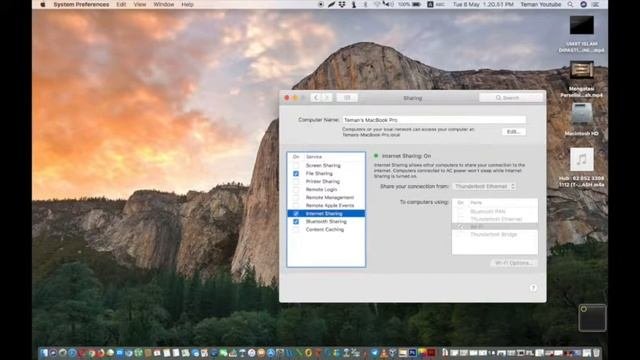640x360 pixels.
Task: Select the topmost black video file on desktop
Action: point(582,25)
